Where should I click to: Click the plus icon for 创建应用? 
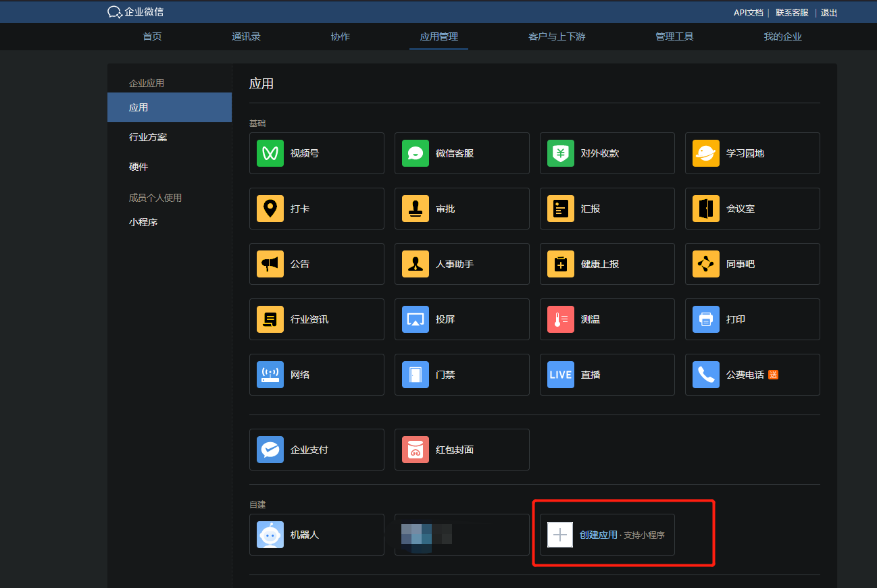point(560,535)
